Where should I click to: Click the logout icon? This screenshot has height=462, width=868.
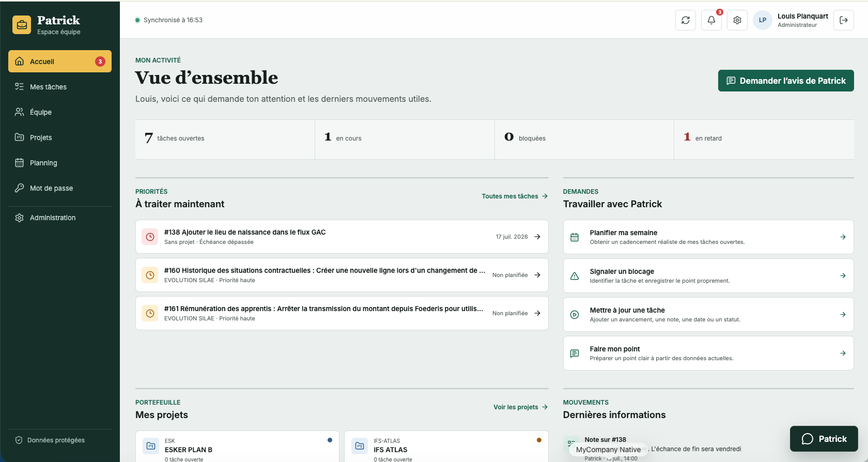[844, 20]
